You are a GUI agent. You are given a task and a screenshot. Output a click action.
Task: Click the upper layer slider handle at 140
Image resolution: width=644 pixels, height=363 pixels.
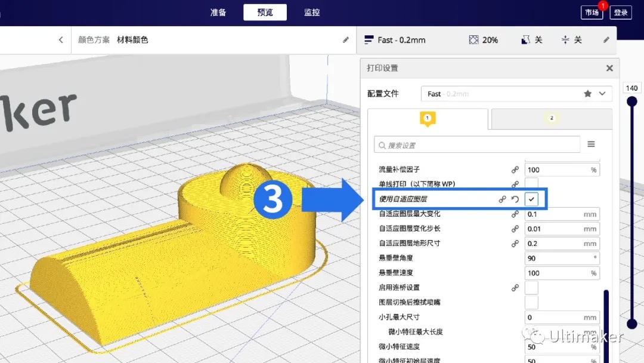pos(631,101)
